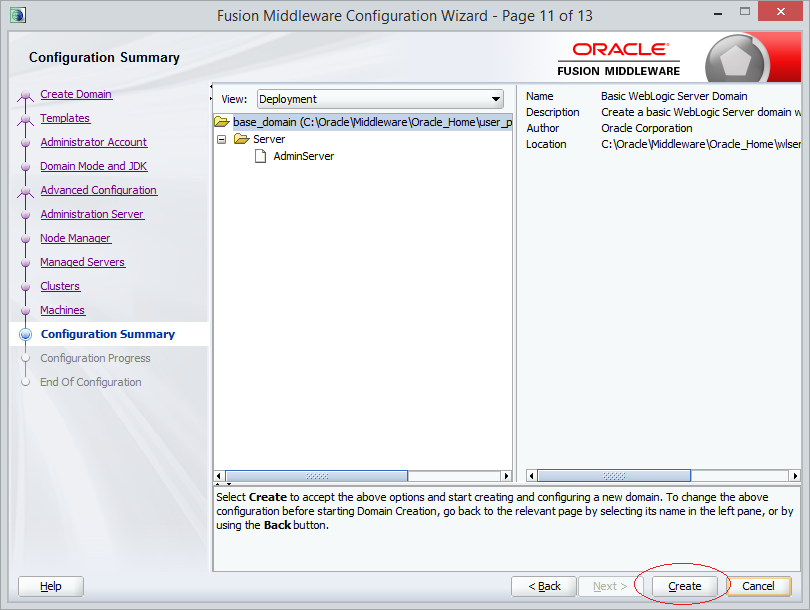Jump to the Clusters step
This screenshot has height=610, width=810.
[x=60, y=286]
